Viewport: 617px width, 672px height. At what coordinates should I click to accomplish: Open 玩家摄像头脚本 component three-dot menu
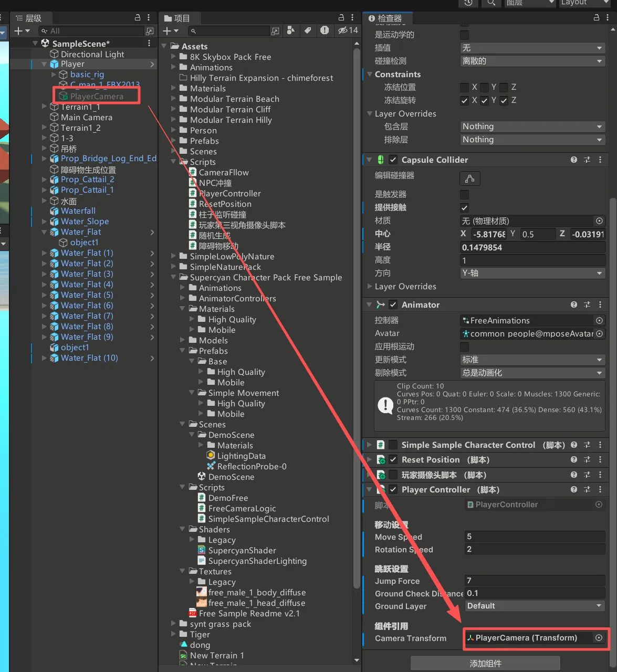pyautogui.click(x=600, y=475)
